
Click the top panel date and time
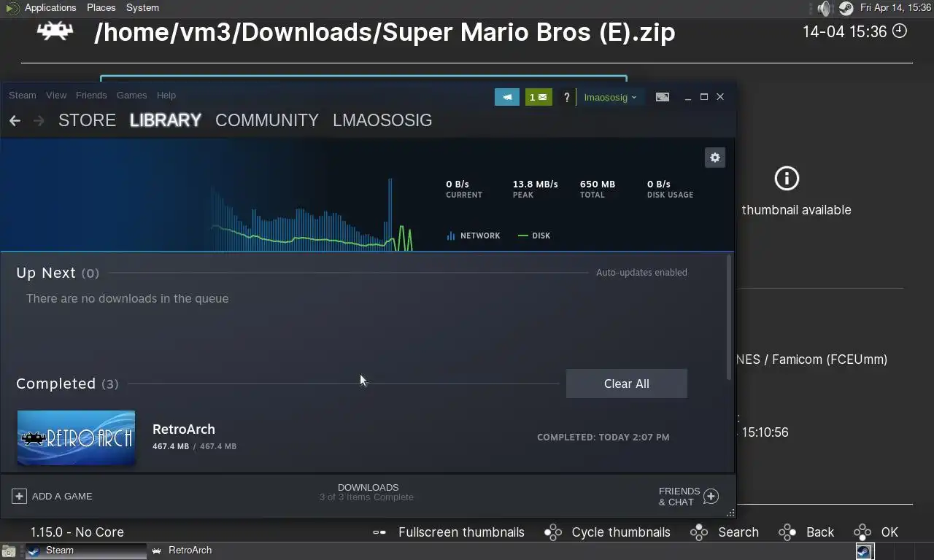click(x=895, y=7)
